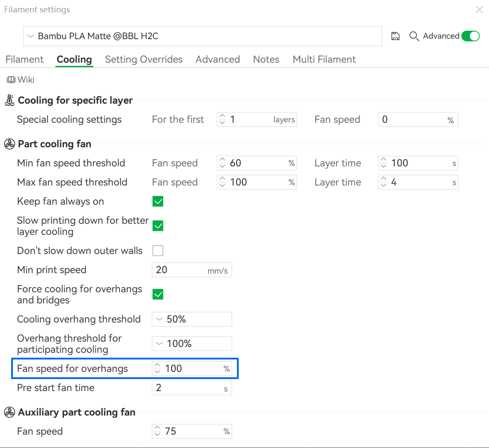489x448 pixels.
Task: Decrease Min fan speed with down arrow
Action: point(222,166)
